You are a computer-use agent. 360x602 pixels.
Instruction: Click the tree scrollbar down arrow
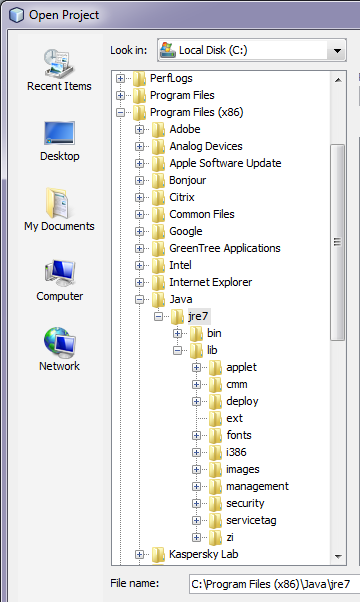click(x=338, y=556)
